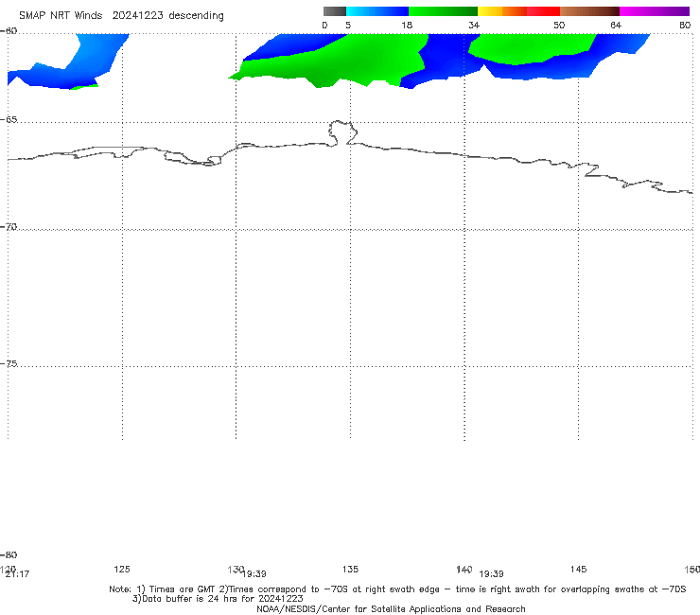Select the yellow-to-red segment of the color bar
The width and height of the screenshot is (700, 615).
click(518, 11)
